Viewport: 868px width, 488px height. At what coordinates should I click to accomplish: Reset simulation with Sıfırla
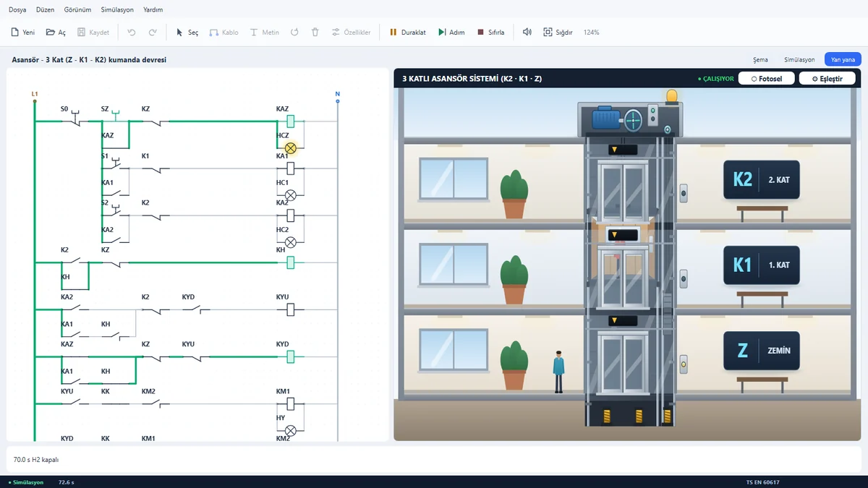tap(490, 33)
